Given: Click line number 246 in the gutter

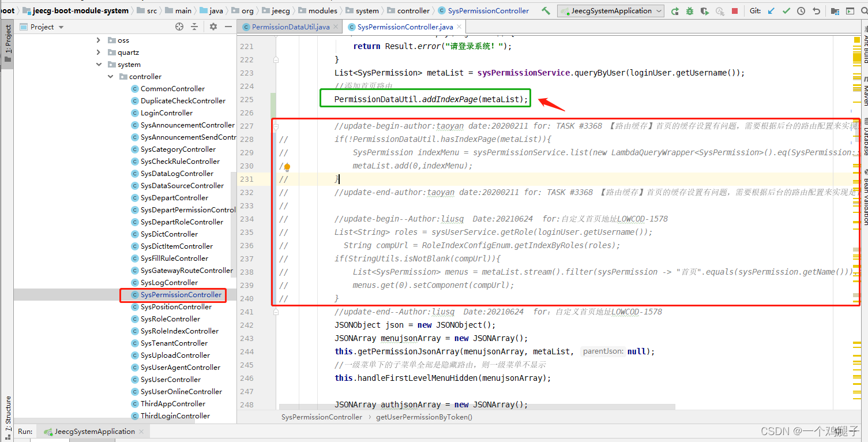Looking at the screenshot, I should tap(246, 378).
